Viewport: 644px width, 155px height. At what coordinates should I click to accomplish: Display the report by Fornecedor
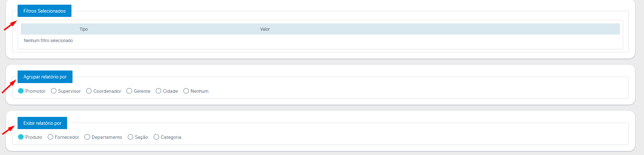click(51, 137)
